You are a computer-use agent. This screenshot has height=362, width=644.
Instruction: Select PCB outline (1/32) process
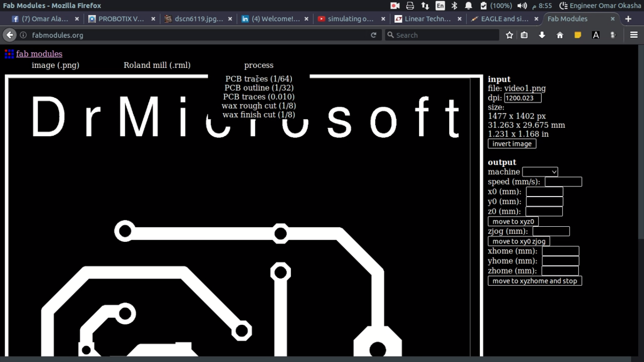coord(259,88)
